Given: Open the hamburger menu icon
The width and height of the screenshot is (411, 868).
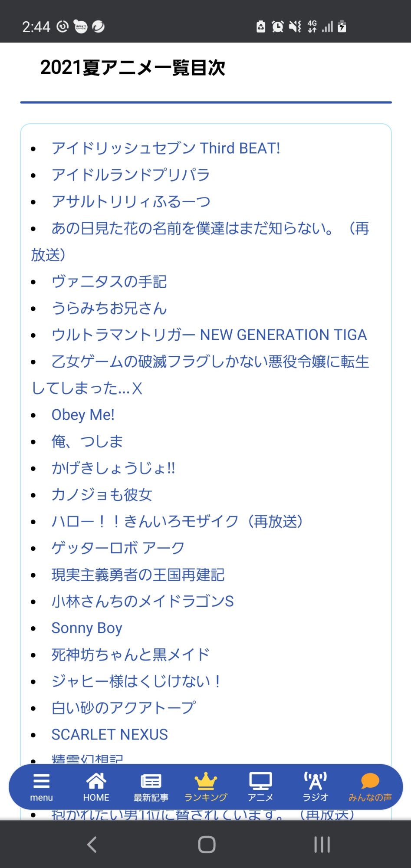Looking at the screenshot, I should [41, 782].
